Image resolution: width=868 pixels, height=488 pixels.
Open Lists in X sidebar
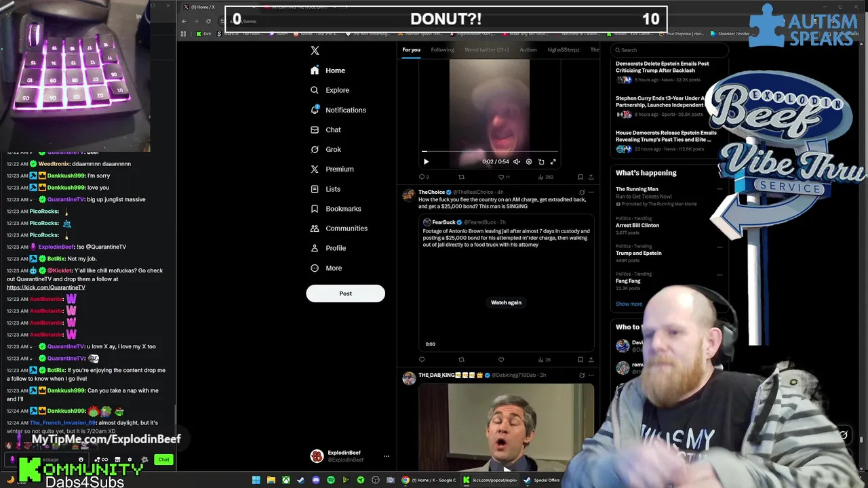coord(325,189)
